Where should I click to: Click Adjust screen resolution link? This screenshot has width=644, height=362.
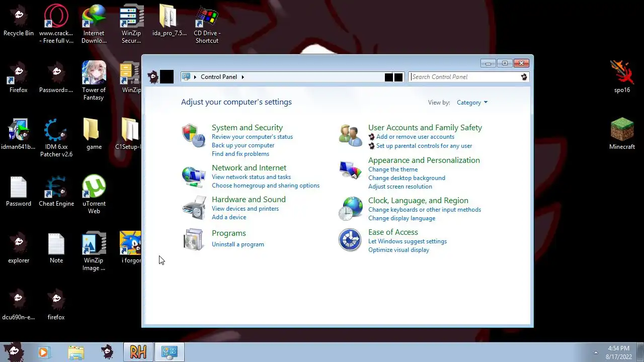(400, 187)
